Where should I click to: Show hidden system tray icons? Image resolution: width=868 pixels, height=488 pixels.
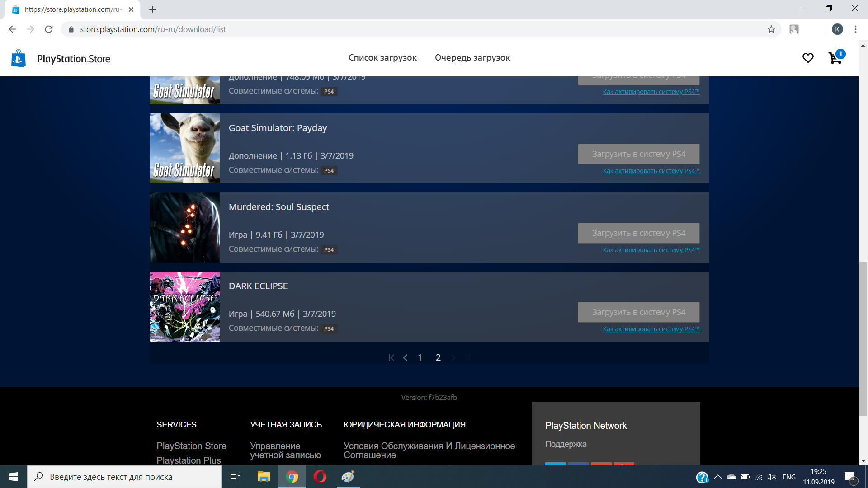718,477
